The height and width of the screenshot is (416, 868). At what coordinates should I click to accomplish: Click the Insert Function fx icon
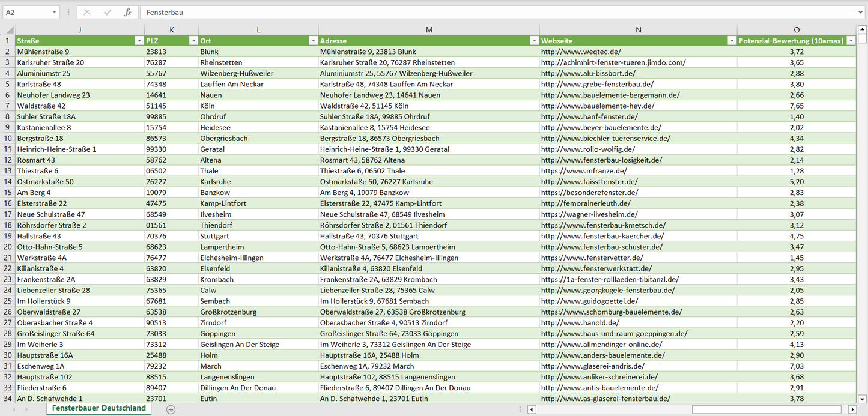pos(127,12)
